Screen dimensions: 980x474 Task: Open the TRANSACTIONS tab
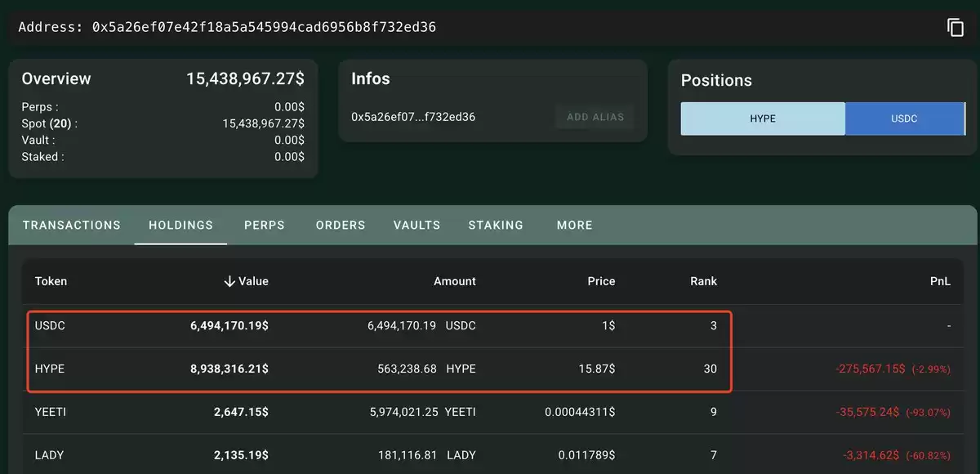(x=72, y=225)
